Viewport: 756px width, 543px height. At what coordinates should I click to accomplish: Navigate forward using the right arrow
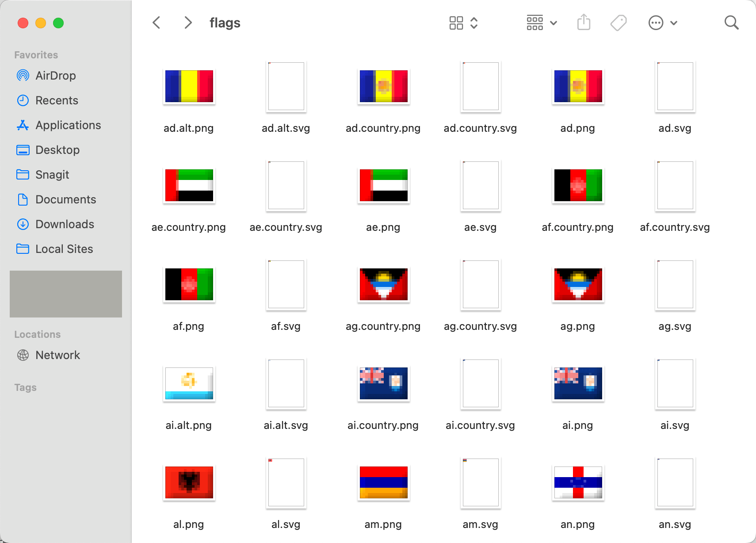pyautogui.click(x=188, y=22)
